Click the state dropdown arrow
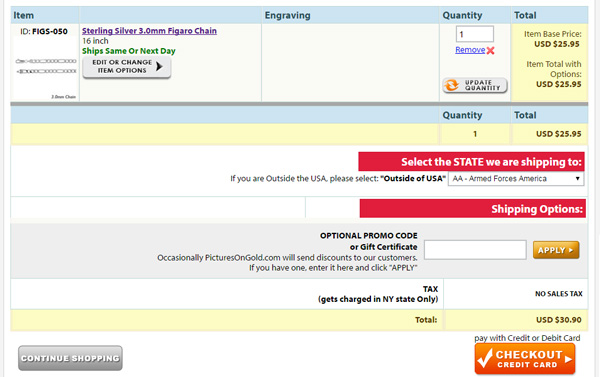This screenshot has width=600, height=377. (x=577, y=179)
